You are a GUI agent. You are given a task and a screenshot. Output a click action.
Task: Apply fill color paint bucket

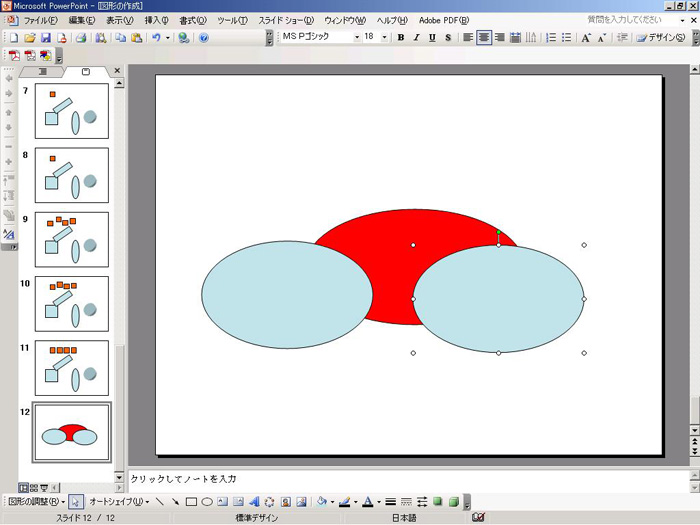[x=321, y=502]
